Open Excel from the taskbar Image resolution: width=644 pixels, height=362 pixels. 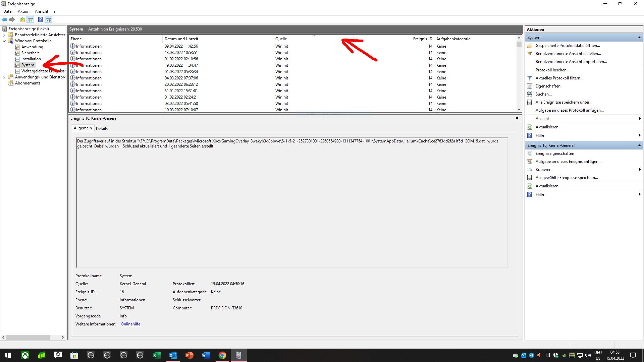(x=156, y=355)
